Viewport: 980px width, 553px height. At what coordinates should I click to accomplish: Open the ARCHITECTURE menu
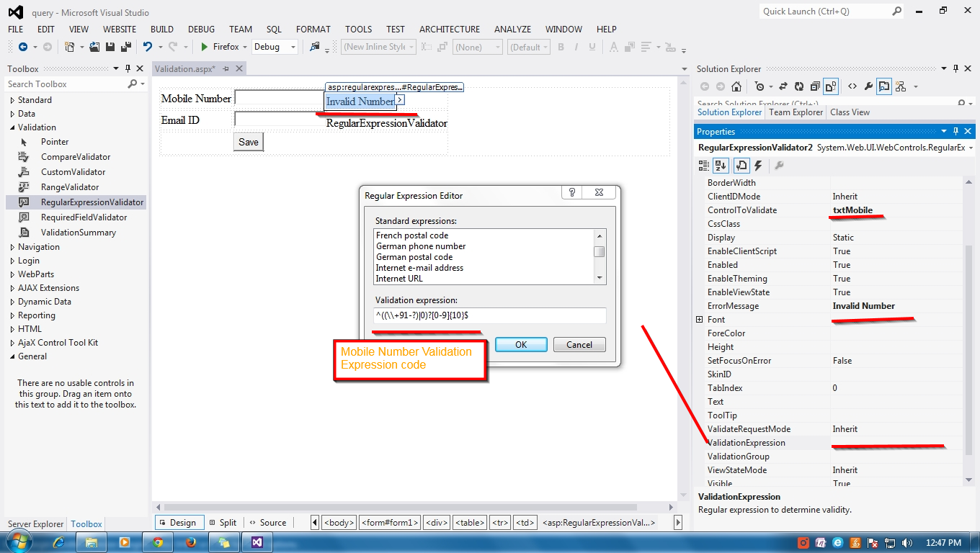click(x=450, y=30)
